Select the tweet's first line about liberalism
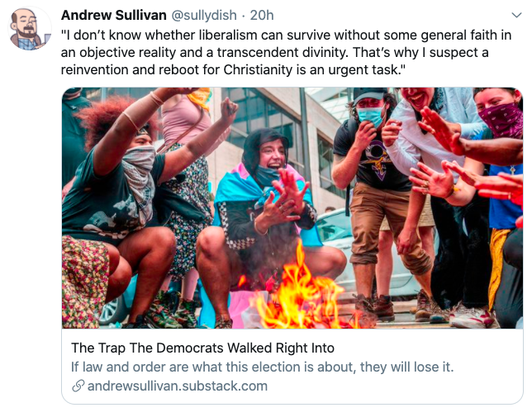 (286, 35)
